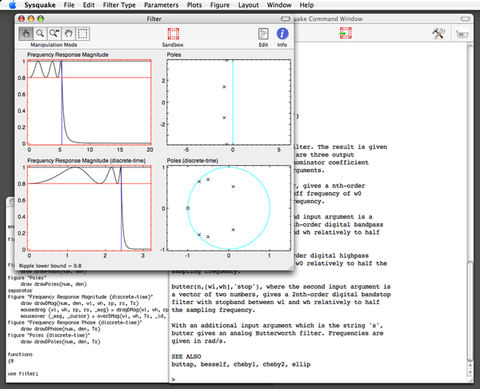Open the Edit icon in Filter toolbar
480x389 pixels.
pyautogui.click(x=263, y=34)
